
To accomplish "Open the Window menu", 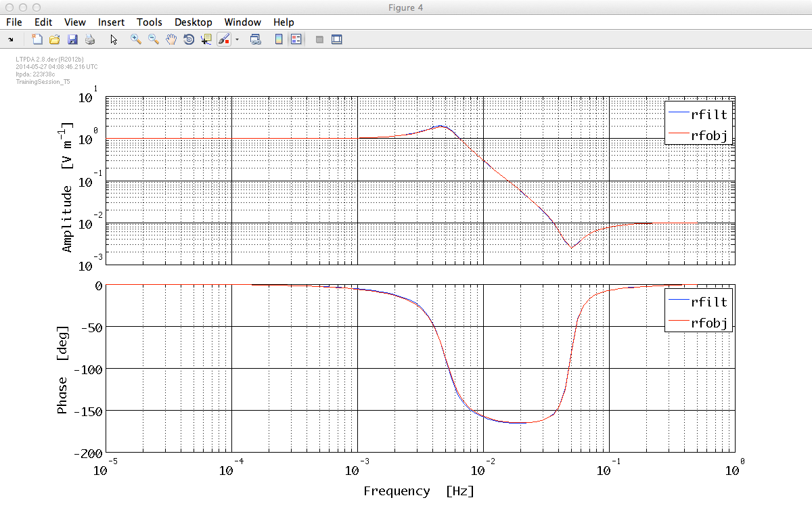I will [242, 22].
